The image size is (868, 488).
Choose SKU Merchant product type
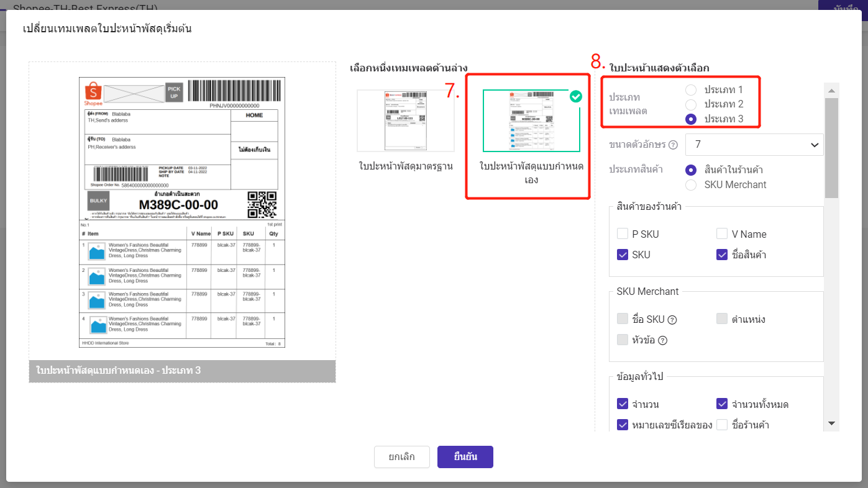click(691, 185)
